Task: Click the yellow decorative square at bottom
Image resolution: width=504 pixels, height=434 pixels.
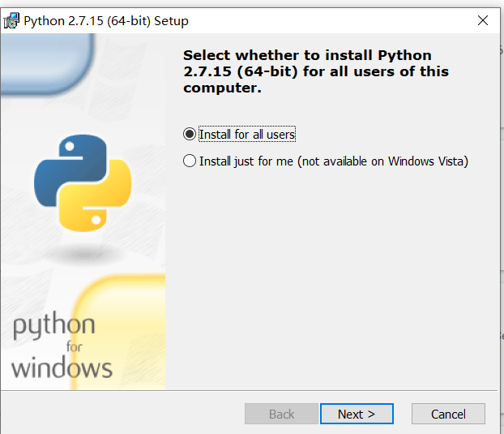Action: [122, 324]
